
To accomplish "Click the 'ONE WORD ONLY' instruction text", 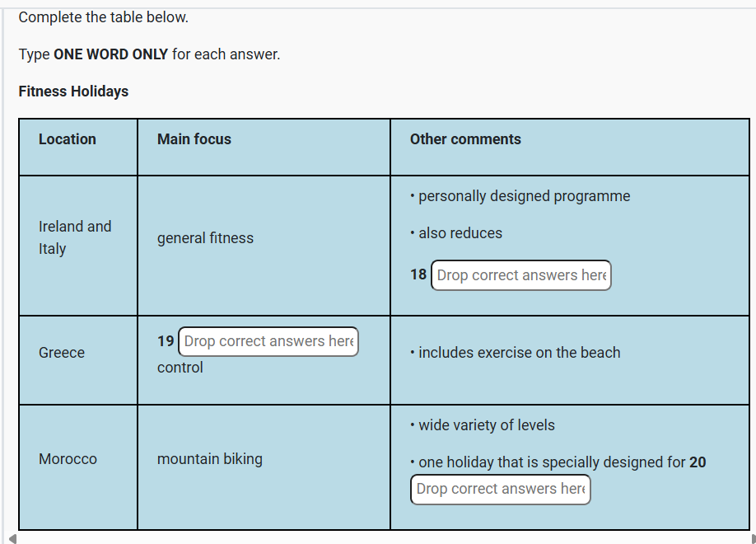I will tap(111, 54).
